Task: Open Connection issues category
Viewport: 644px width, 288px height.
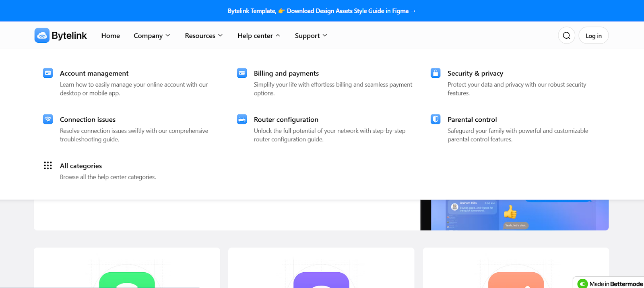Action: (x=88, y=120)
